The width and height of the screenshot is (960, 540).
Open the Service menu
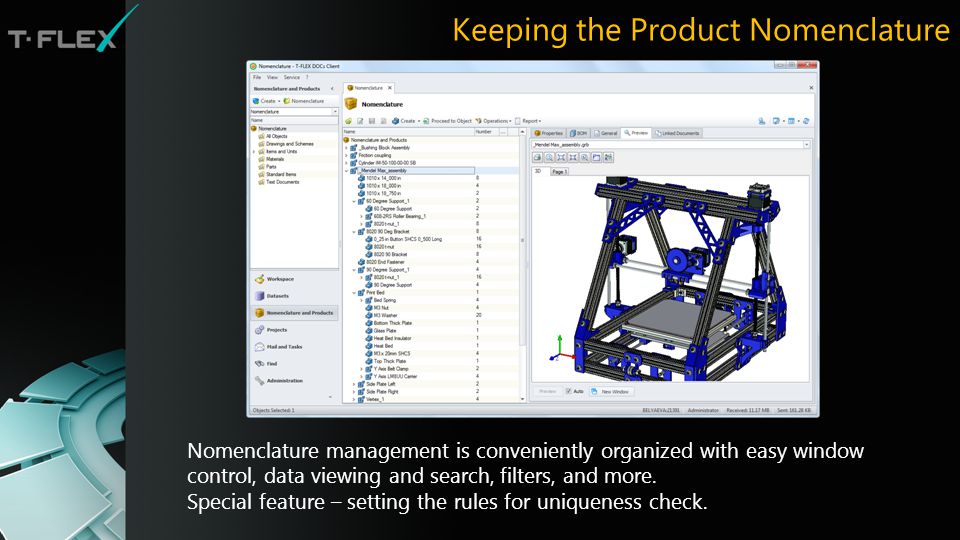coord(291,77)
